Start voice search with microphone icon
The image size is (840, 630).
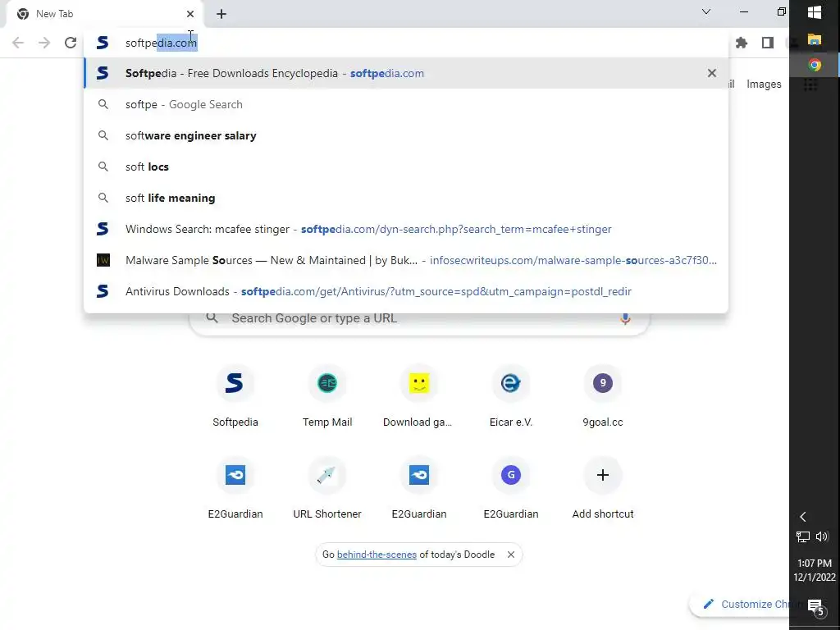point(624,319)
